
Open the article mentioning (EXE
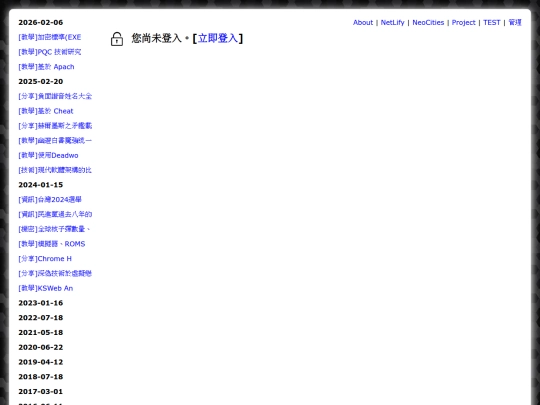[x=50, y=37]
